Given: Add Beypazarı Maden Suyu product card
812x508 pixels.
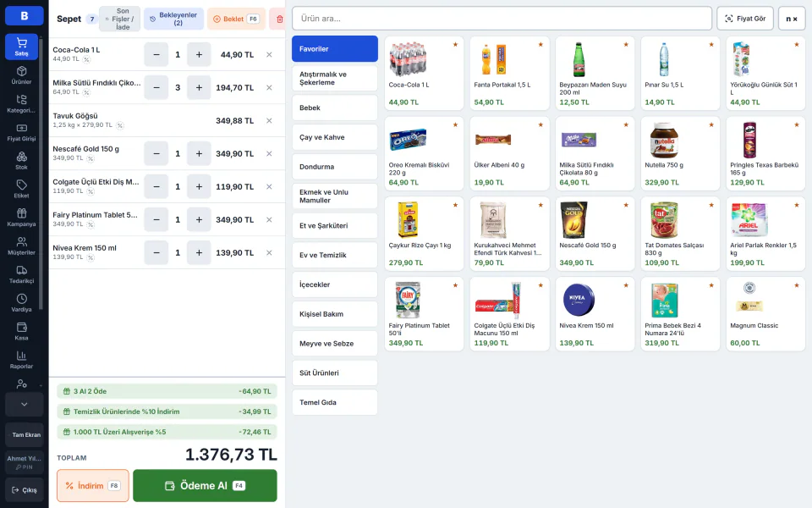Looking at the screenshot, I should [595, 73].
